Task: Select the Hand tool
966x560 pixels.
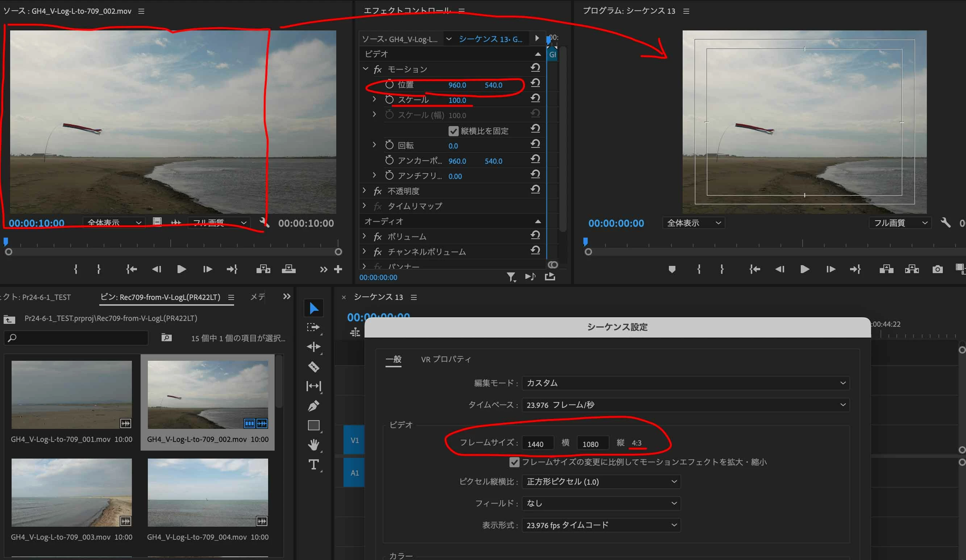Action: tap(313, 444)
